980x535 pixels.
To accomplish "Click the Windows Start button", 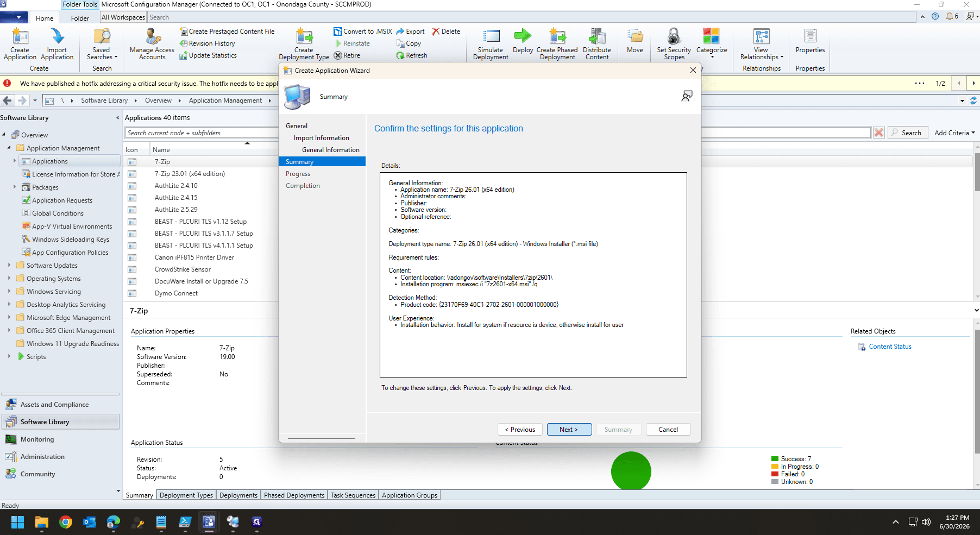I will 18,522.
